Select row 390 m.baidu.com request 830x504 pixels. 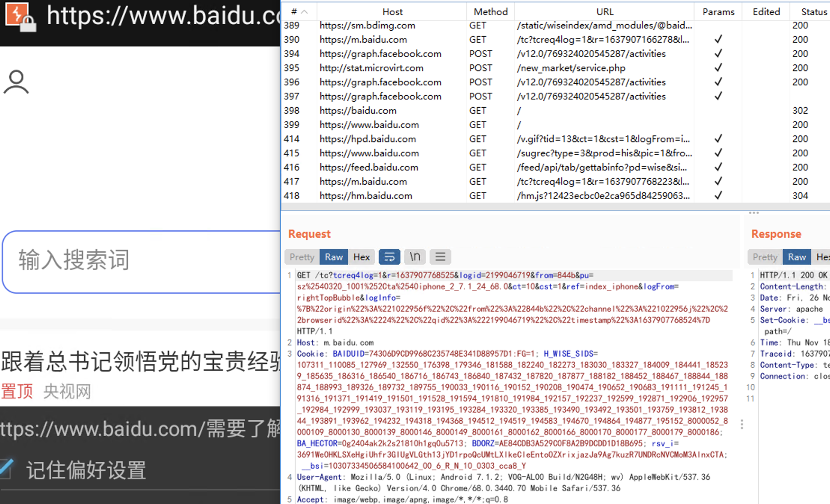555,40
